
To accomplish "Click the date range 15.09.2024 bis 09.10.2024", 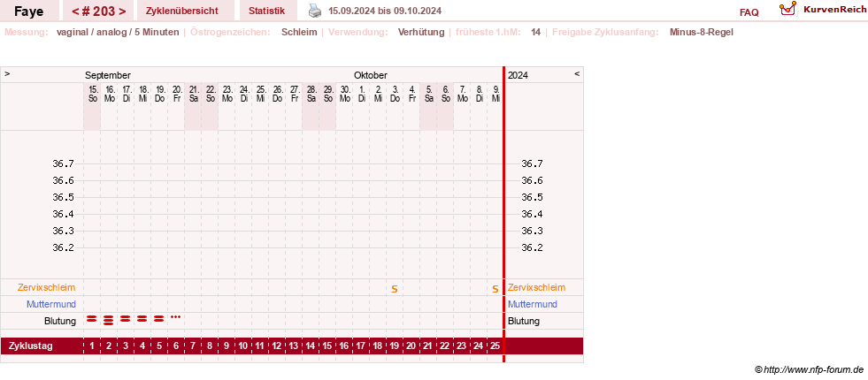I will (385, 11).
